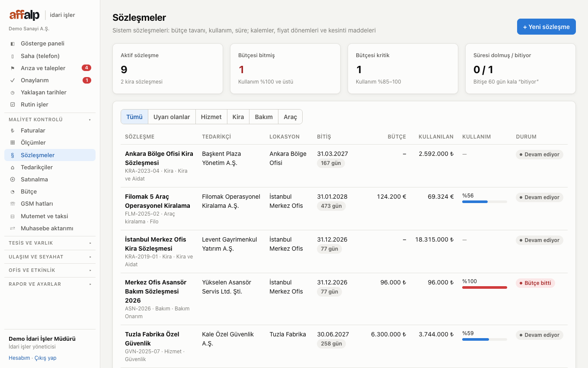Click the Onaylarım notification badge 1
The width and height of the screenshot is (588, 368).
(87, 80)
